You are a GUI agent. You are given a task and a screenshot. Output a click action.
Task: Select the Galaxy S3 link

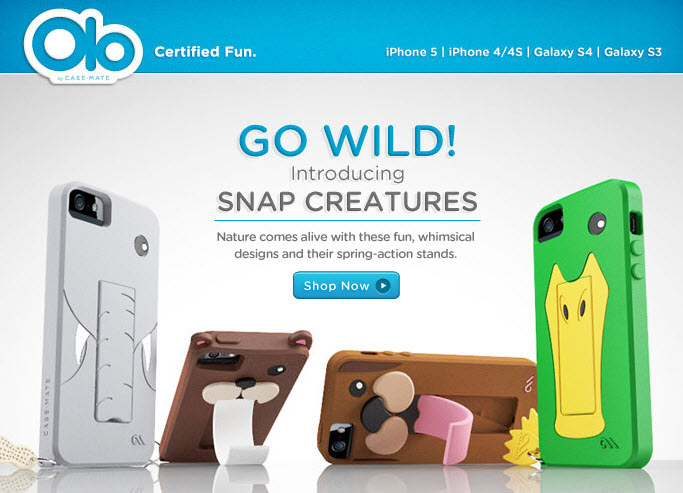[x=632, y=52]
